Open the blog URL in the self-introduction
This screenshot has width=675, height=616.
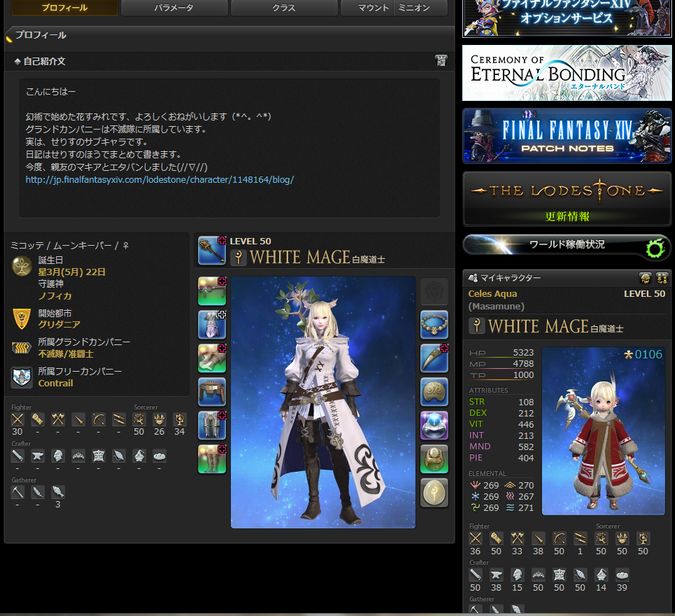click(x=160, y=180)
